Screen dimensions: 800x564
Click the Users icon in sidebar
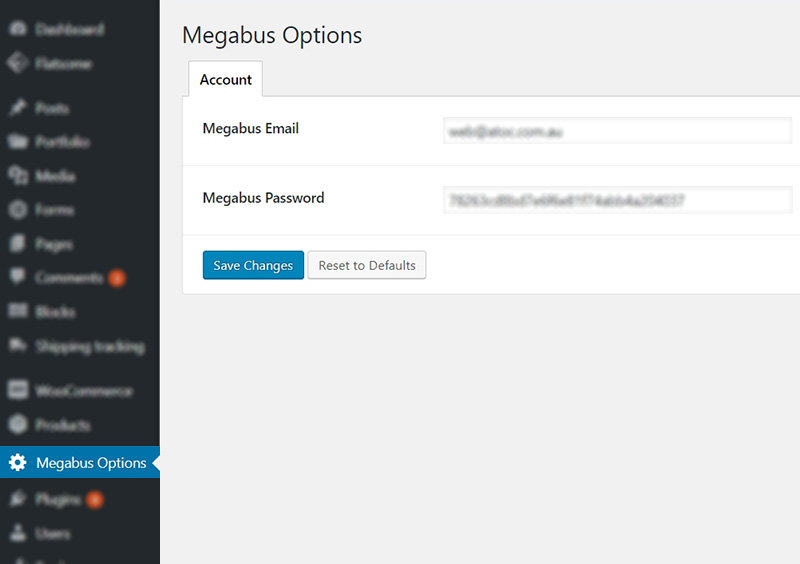pos(18,532)
